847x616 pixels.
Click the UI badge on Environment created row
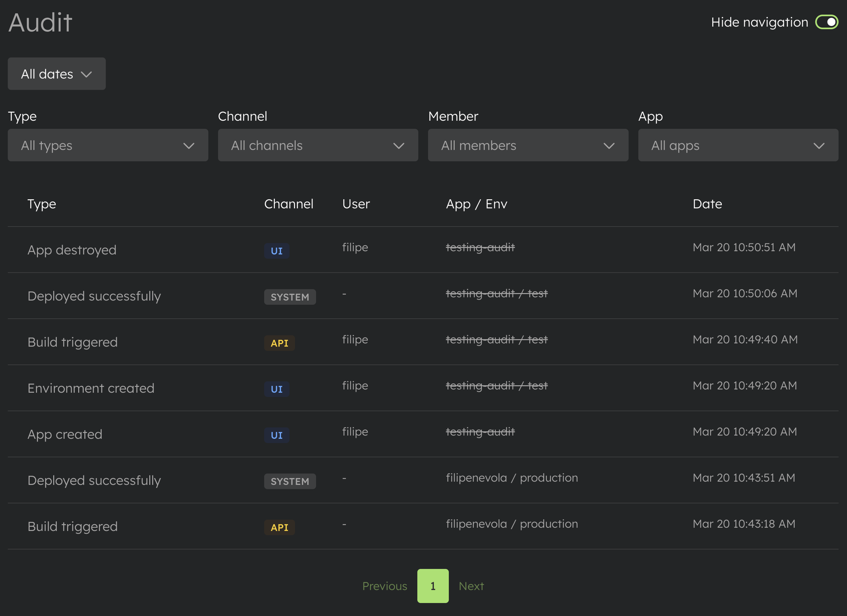(276, 389)
